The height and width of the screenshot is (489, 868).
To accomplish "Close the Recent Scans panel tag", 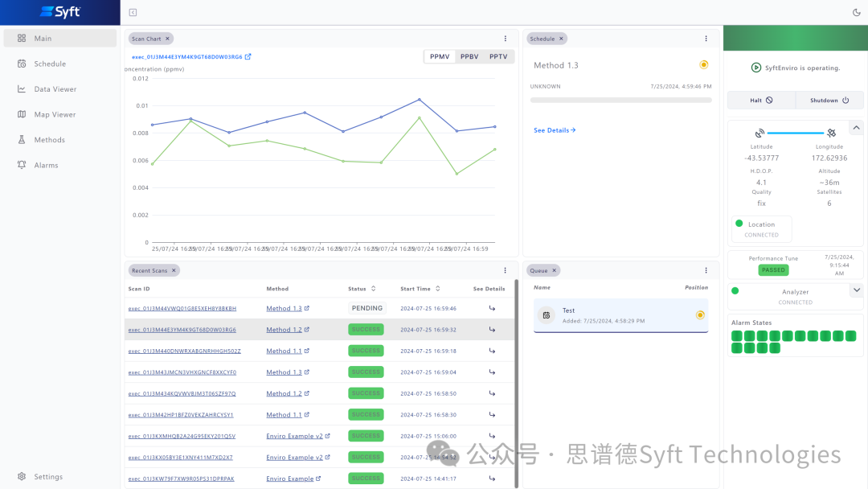I will pyautogui.click(x=174, y=271).
